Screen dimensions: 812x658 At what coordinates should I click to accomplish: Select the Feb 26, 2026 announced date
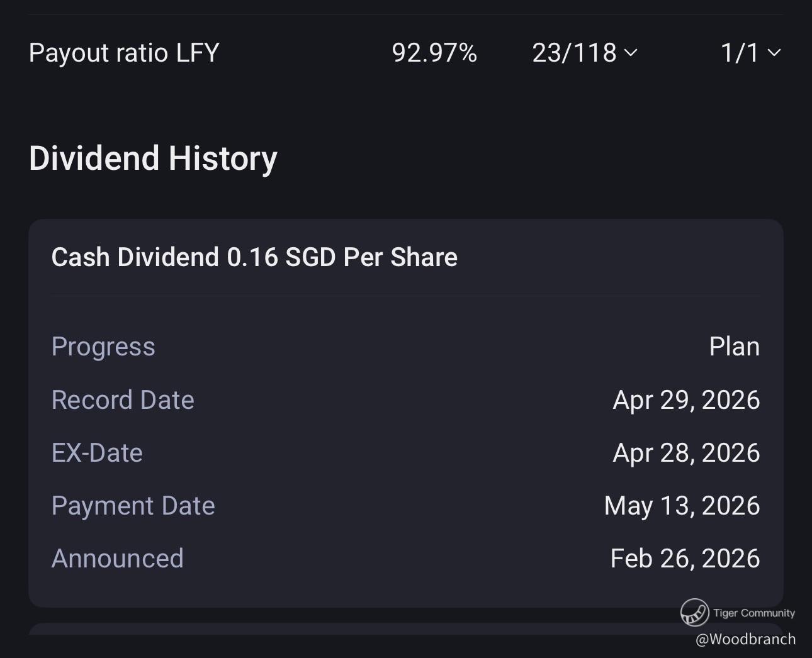point(685,559)
